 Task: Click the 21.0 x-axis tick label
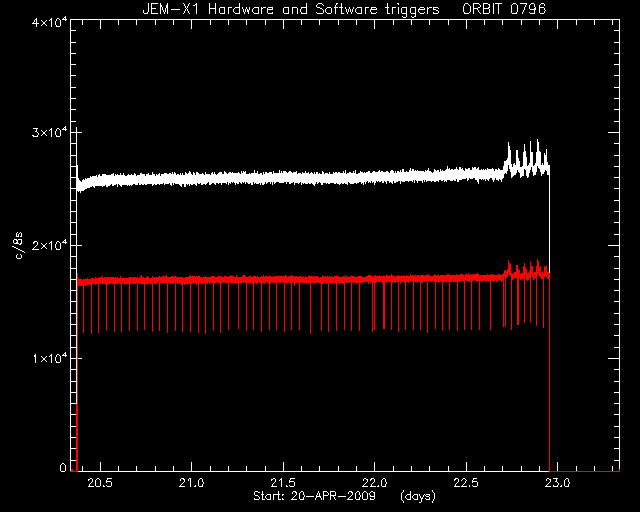[191, 483]
